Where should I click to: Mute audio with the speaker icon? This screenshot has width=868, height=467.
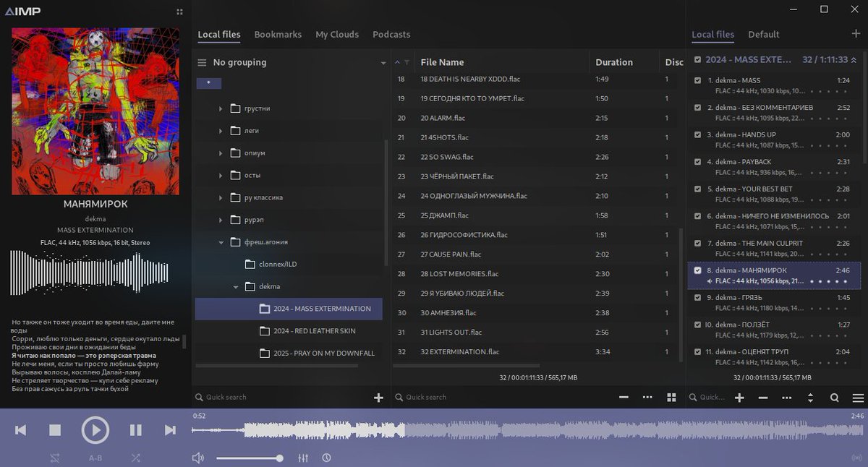click(198, 458)
